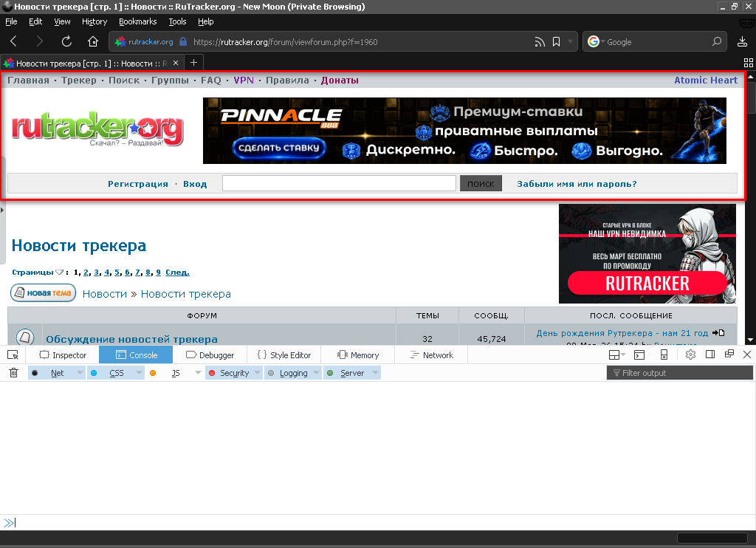Expand the Logging filter dropdown arrow
Viewport: 756px width, 548px height.
(x=316, y=373)
